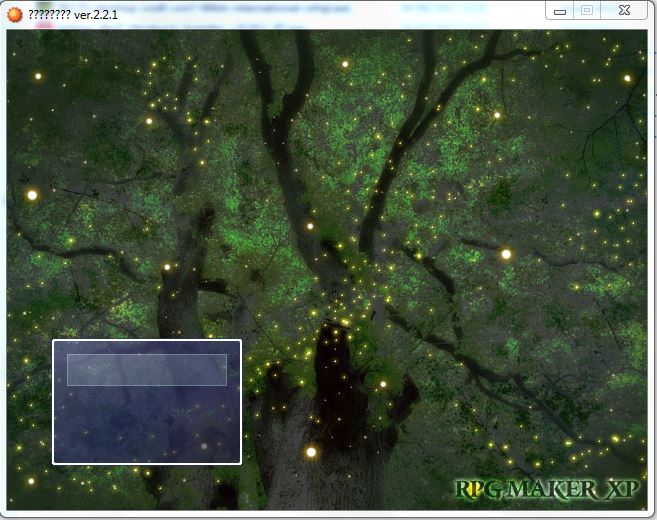Click the empty second row of the title menu
Viewport: 657px width, 520px height.
[x=147, y=402]
